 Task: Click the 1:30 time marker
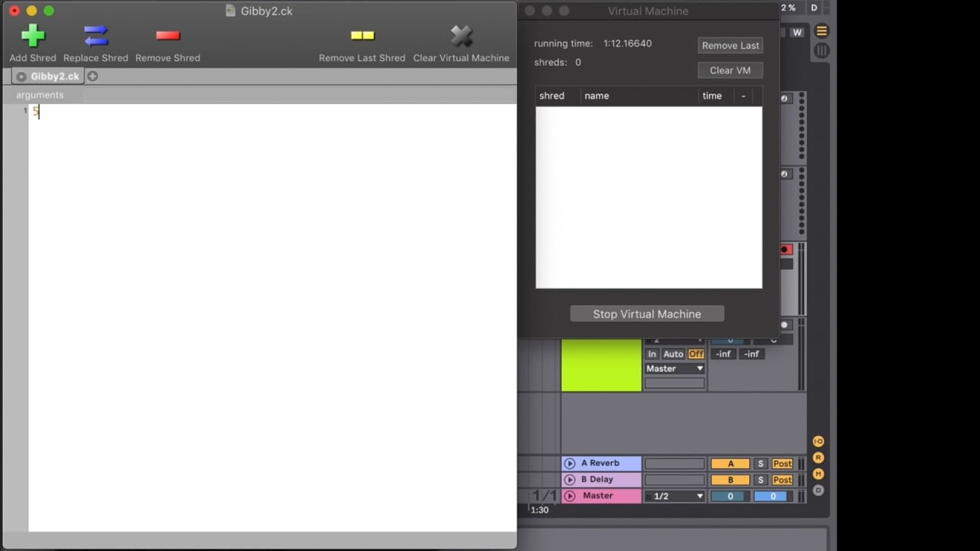click(x=540, y=510)
